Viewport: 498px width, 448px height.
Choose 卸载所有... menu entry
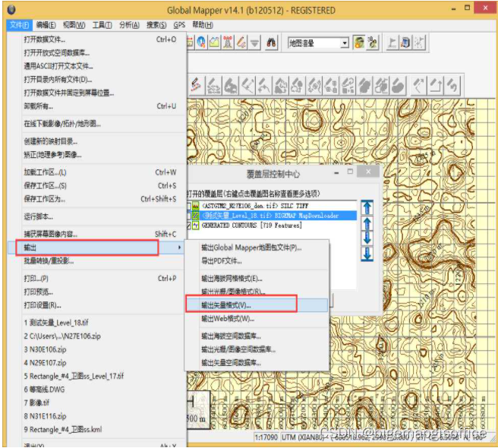97,106
